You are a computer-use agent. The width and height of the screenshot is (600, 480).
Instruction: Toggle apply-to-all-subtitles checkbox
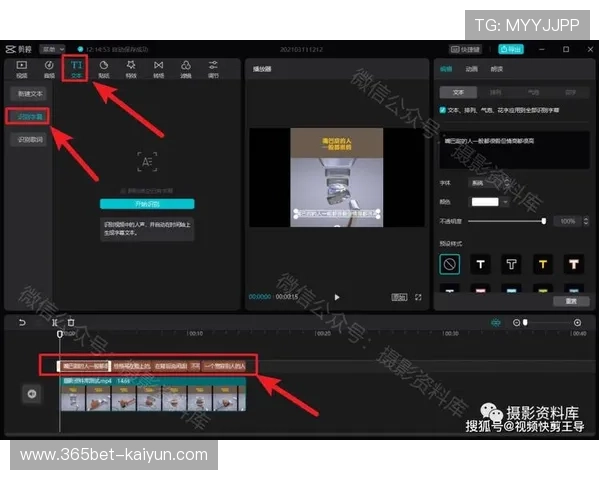point(443,110)
